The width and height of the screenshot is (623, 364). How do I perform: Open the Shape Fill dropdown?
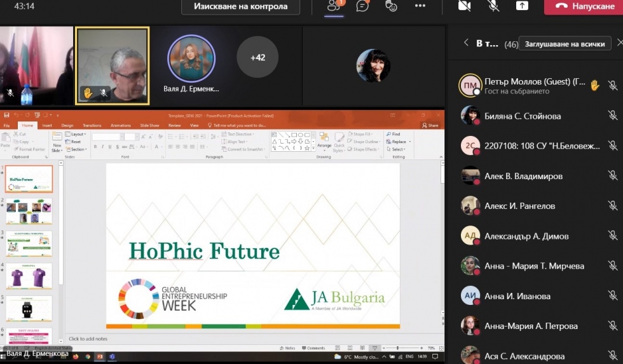tap(360, 134)
